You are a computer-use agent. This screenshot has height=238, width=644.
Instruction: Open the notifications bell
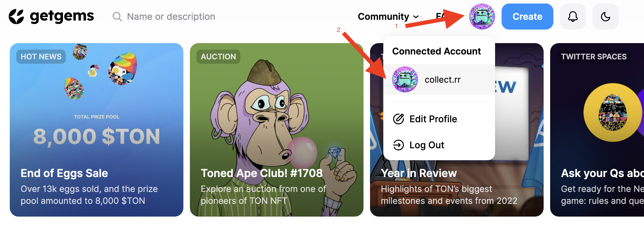click(573, 17)
